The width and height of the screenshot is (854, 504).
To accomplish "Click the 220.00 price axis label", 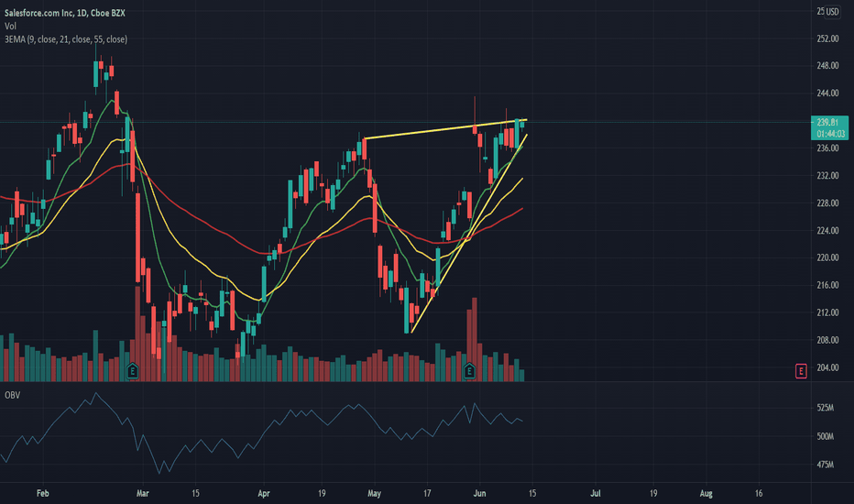I will (827, 257).
